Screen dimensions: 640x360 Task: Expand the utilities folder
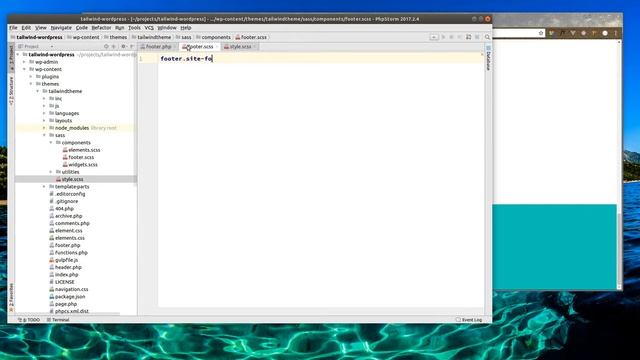(51, 172)
